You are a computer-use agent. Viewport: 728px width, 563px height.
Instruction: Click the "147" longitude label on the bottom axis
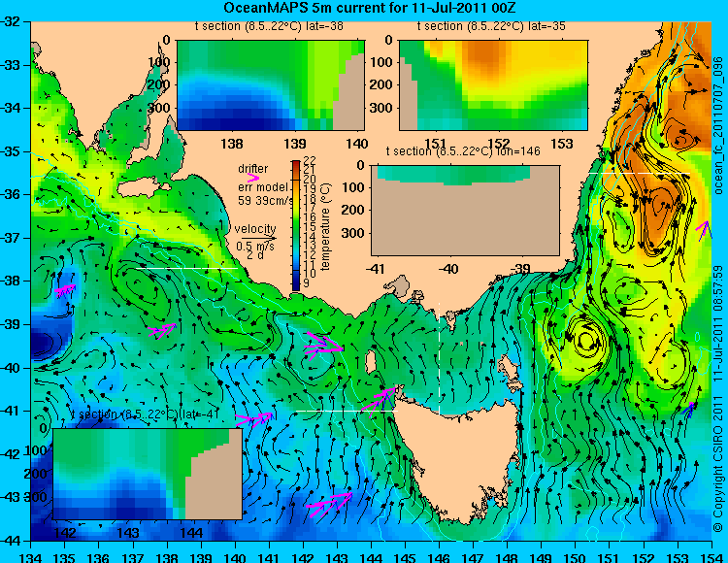pyautogui.click(x=474, y=557)
